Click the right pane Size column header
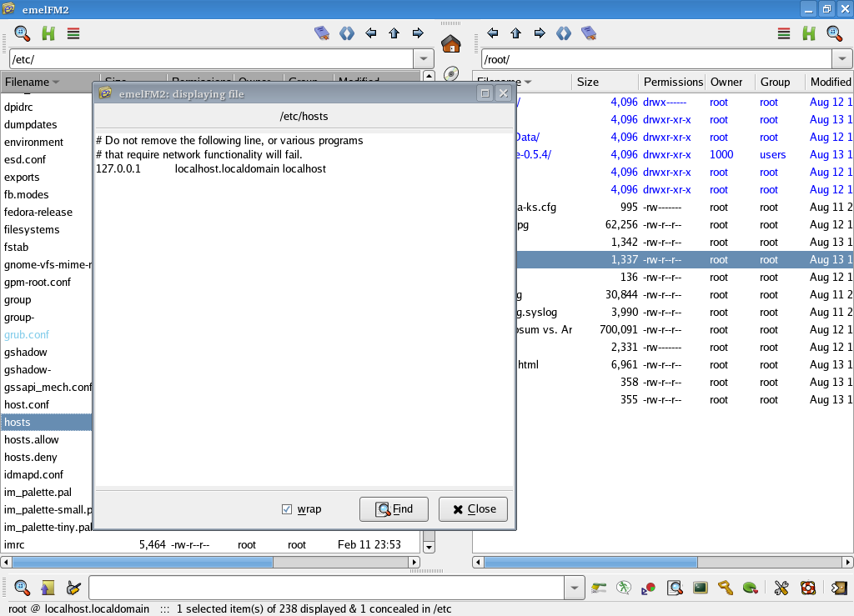Viewport: 854px width, 616px height. coord(605,83)
